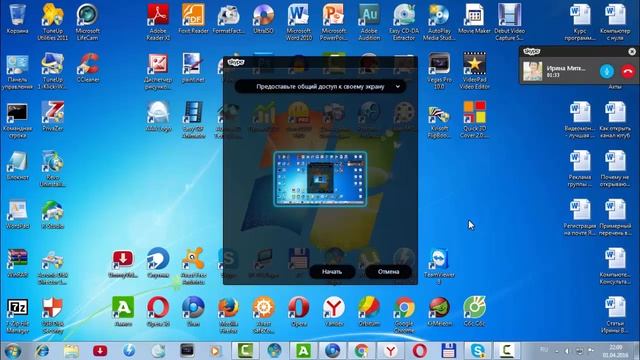Open Microsoft LifeCam shortcut

87,22
